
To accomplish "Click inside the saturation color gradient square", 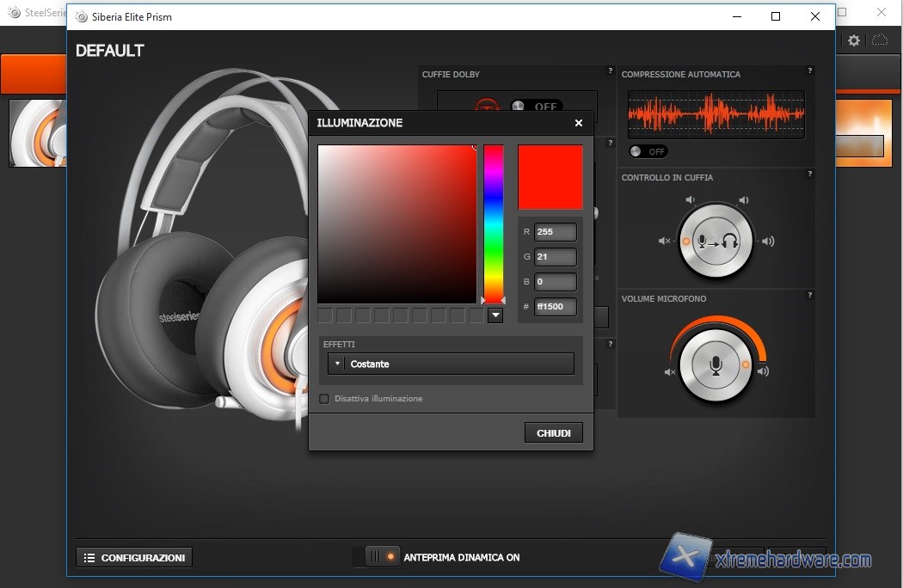I will pos(396,224).
